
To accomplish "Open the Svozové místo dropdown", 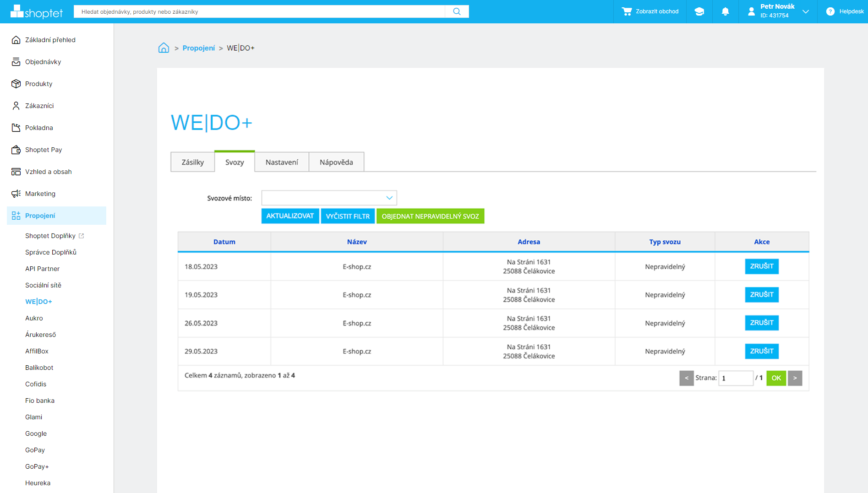I will [x=329, y=198].
